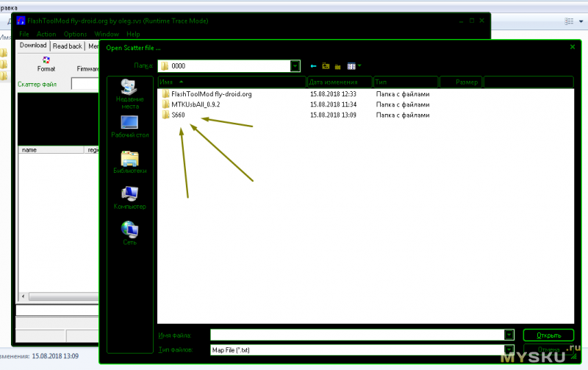Select the S660 folder
The image size is (588, 370).
click(178, 115)
